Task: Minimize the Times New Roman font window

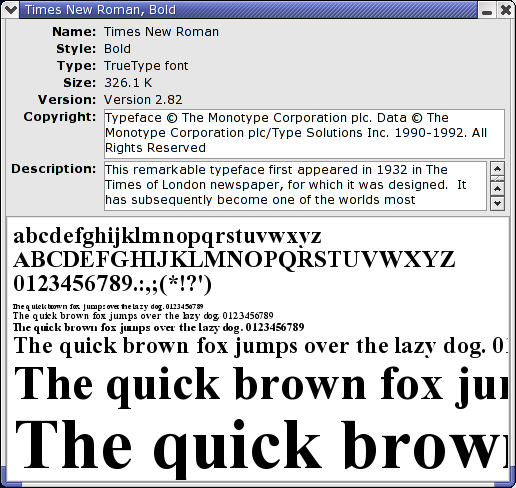Action: 487,10
